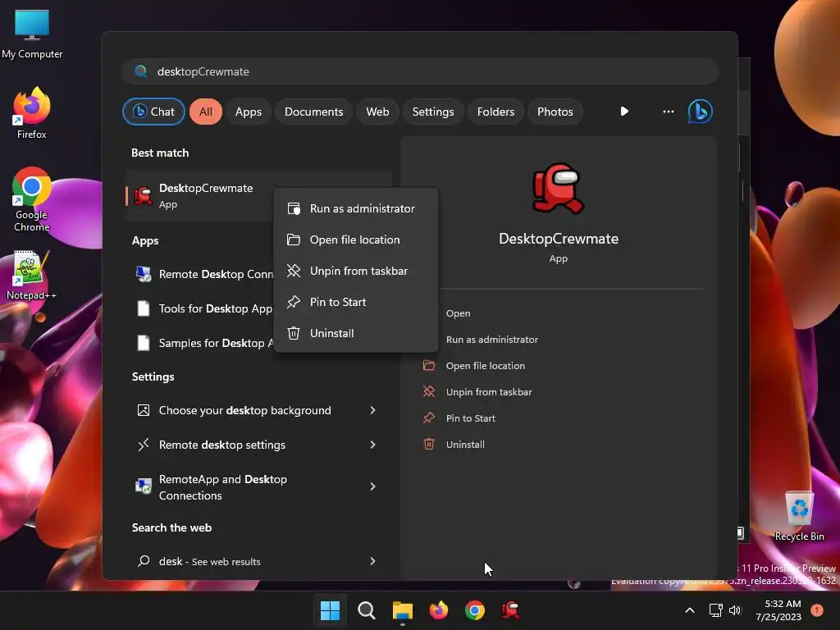
Task: Open the notification badge in taskbar
Action: (x=817, y=610)
